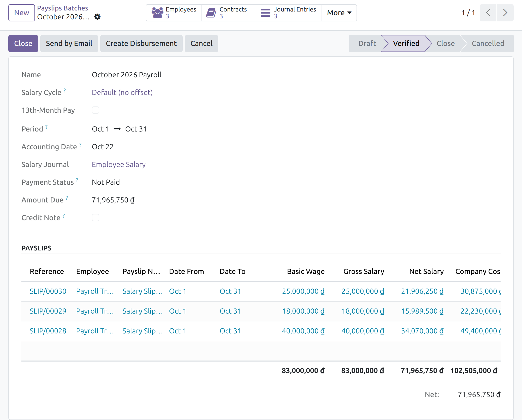Click the Period help question mark
The image size is (522, 420).
point(46,127)
